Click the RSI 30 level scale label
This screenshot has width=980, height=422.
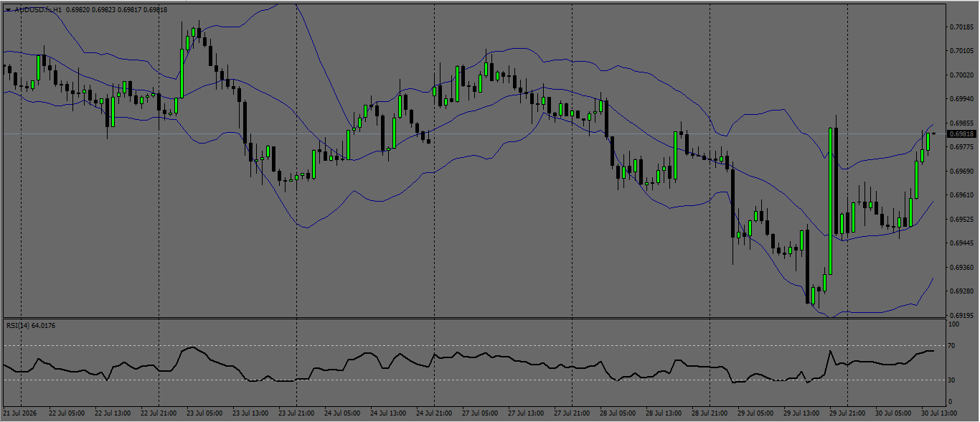pyautogui.click(x=952, y=380)
